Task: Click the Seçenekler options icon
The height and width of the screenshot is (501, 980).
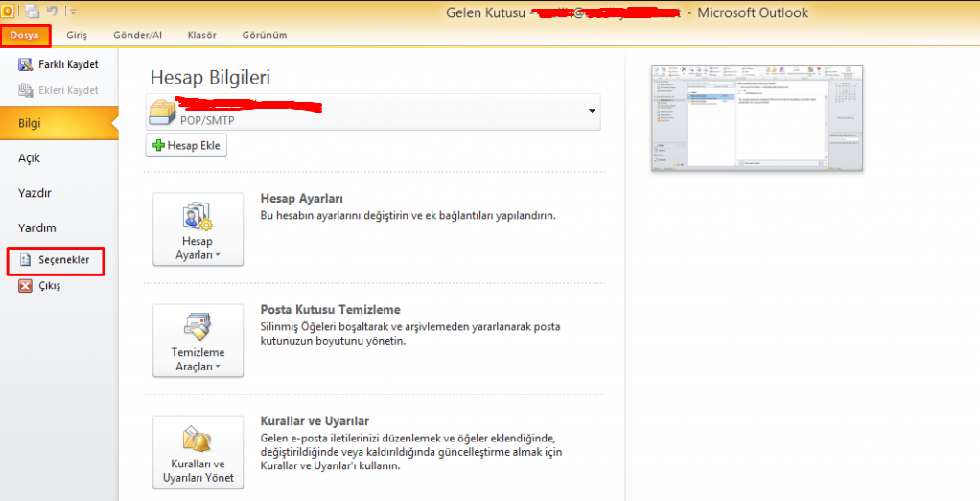Action: pyautogui.click(x=25, y=259)
